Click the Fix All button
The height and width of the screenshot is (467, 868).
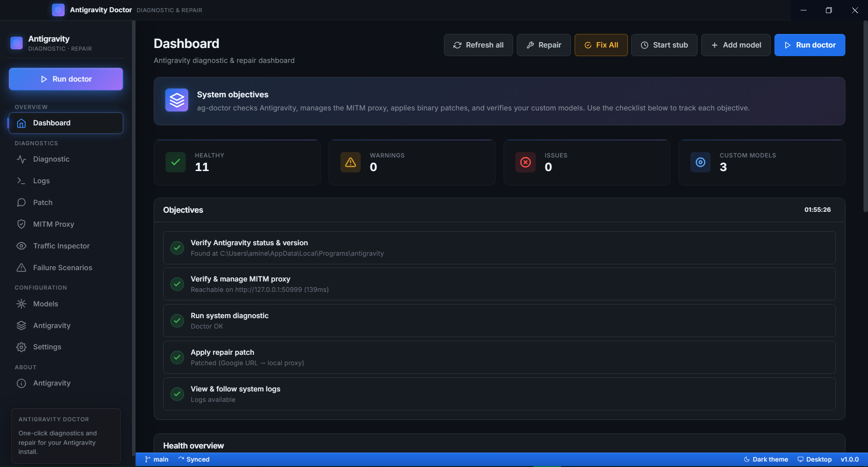tap(601, 45)
